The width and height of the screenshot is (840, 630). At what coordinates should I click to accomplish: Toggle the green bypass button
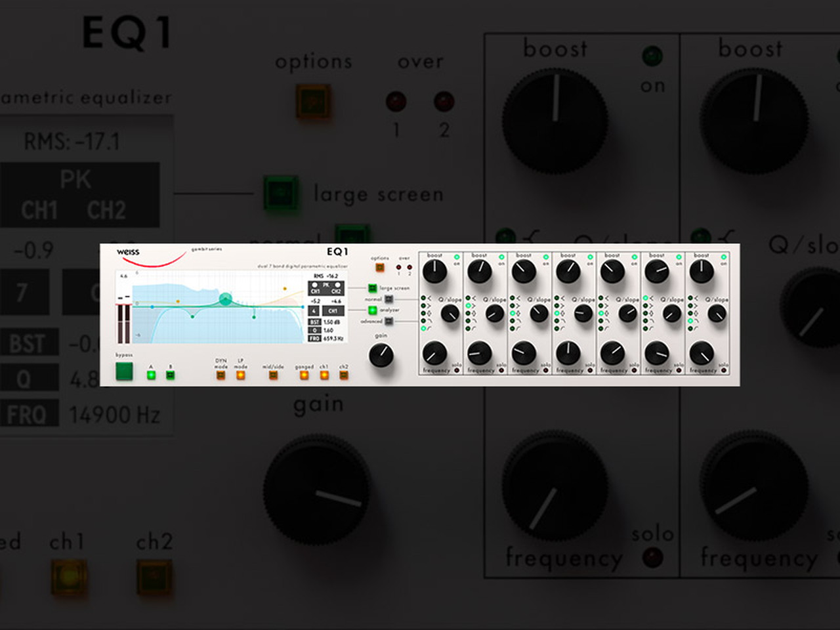124,371
